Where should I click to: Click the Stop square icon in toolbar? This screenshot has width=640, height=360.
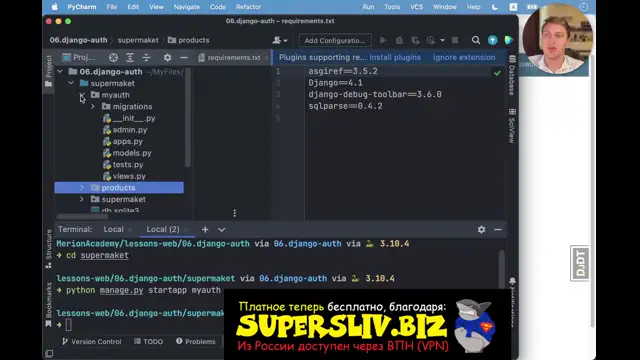pos(455,40)
